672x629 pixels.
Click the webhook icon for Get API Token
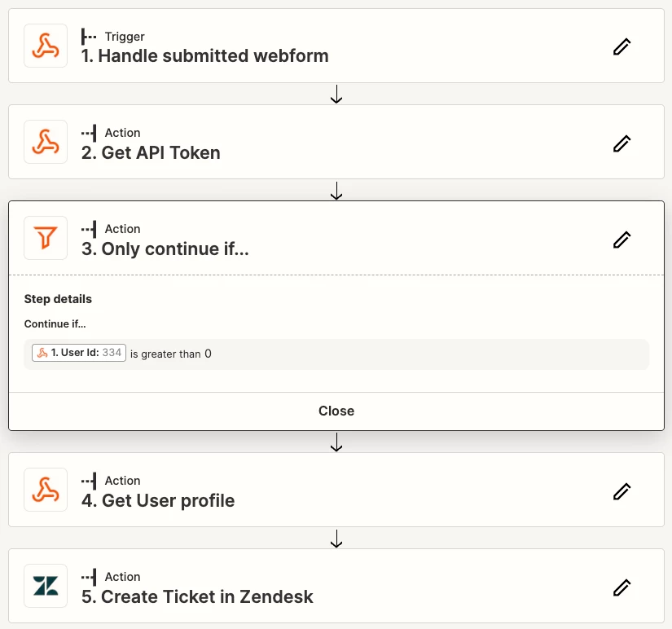[x=46, y=142]
